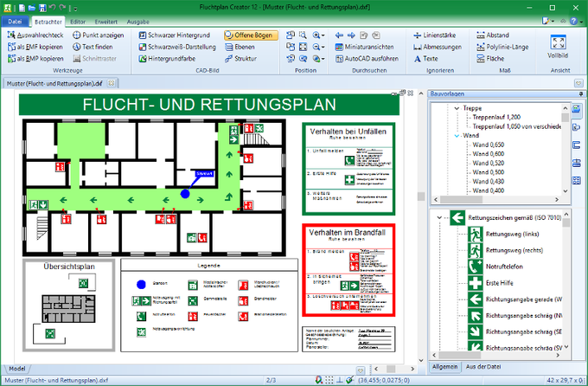Launch AutoCAD ausführen
Image resolution: width=588 pixels, height=386 pixels.
367,59
